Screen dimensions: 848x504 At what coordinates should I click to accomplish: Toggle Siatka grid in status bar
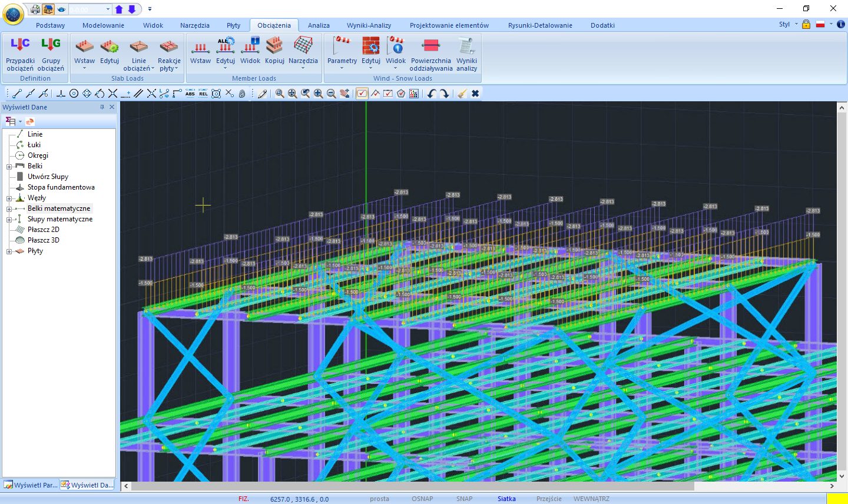(x=506, y=499)
